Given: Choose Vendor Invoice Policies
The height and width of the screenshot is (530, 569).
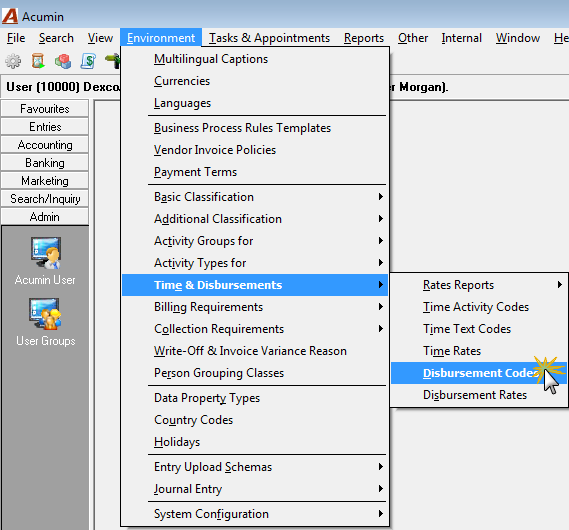Looking at the screenshot, I should tap(255, 150).
